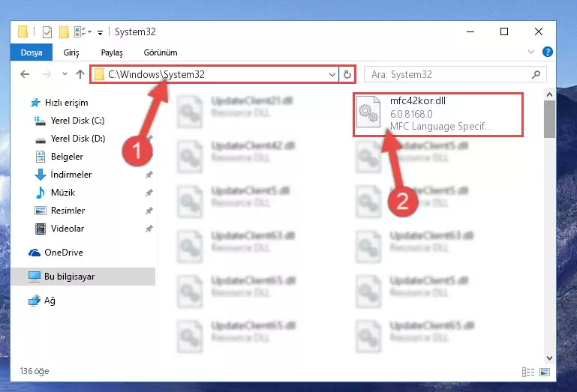
Task: Click the pin icon next to Müzik
Action: (149, 193)
